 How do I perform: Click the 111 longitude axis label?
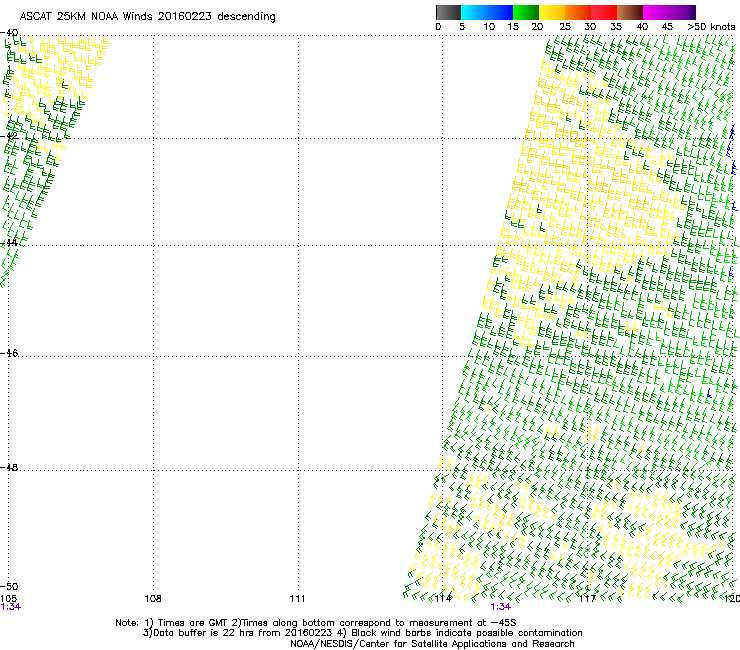[x=297, y=599]
